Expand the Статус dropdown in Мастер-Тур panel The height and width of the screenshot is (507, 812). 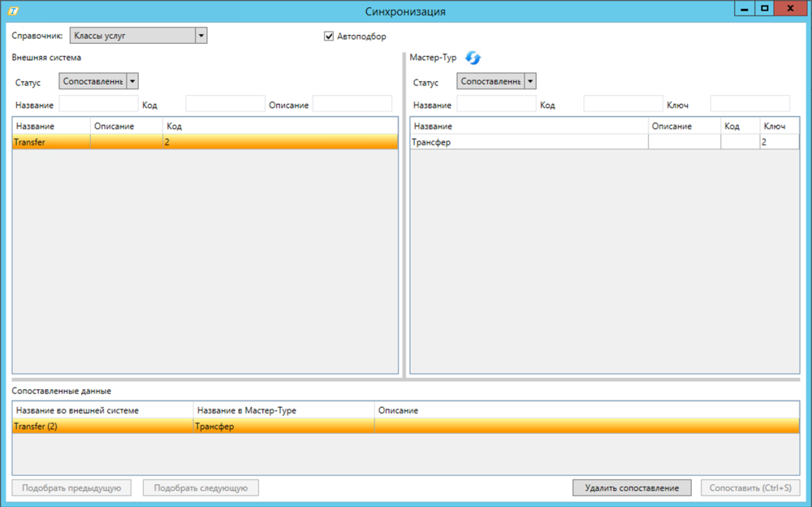coord(530,81)
